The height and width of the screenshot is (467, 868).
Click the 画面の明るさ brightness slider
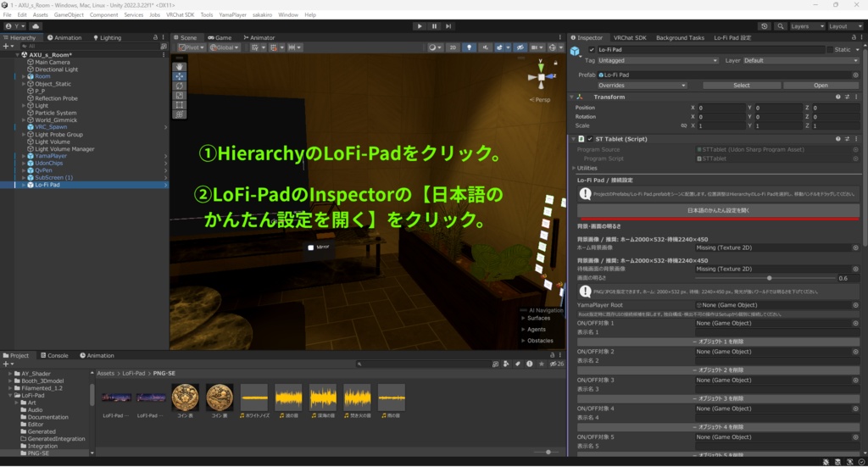pyautogui.click(x=765, y=278)
